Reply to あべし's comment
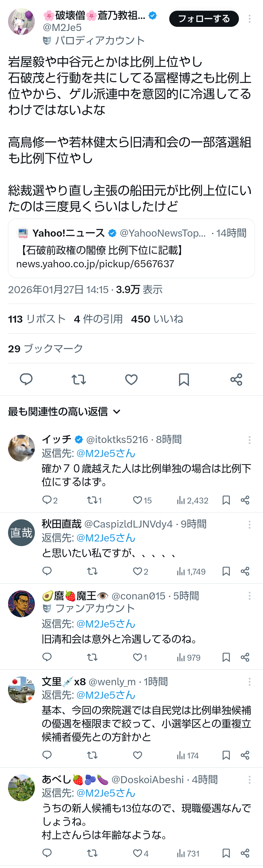Screen dimensions: 263x868 tap(47, 853)
